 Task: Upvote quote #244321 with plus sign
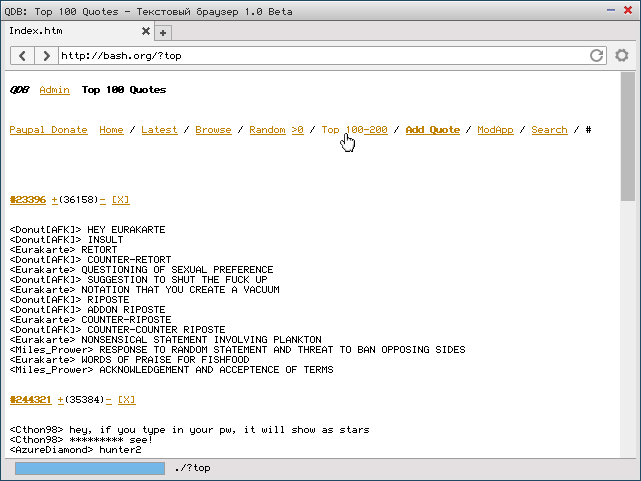pyautogui.click(x=61, y=400)
